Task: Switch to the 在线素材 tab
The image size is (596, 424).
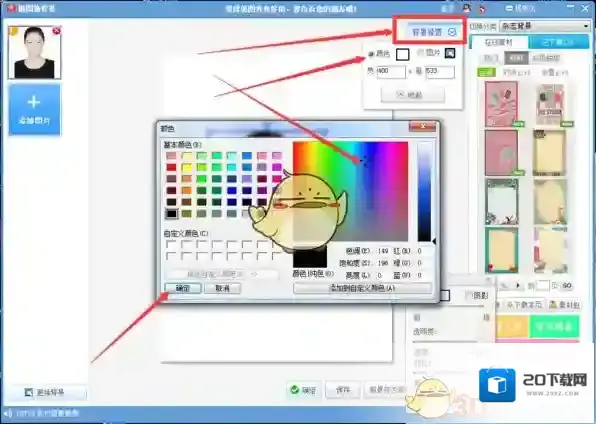Action: (499, 42)
